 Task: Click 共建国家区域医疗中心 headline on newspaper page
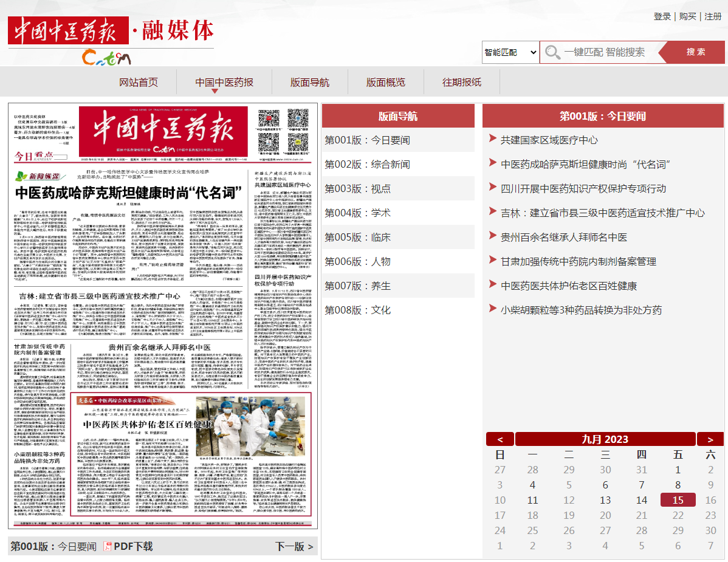[283, 185]
